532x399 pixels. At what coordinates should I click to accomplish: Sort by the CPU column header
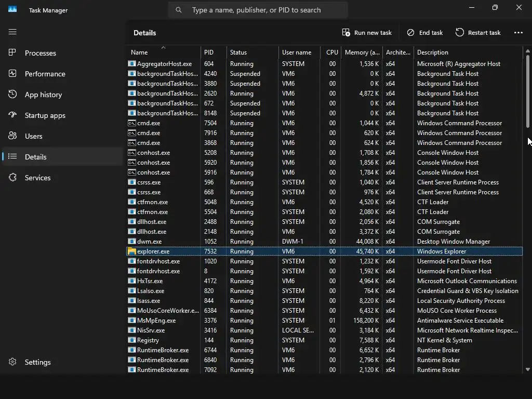331,52
